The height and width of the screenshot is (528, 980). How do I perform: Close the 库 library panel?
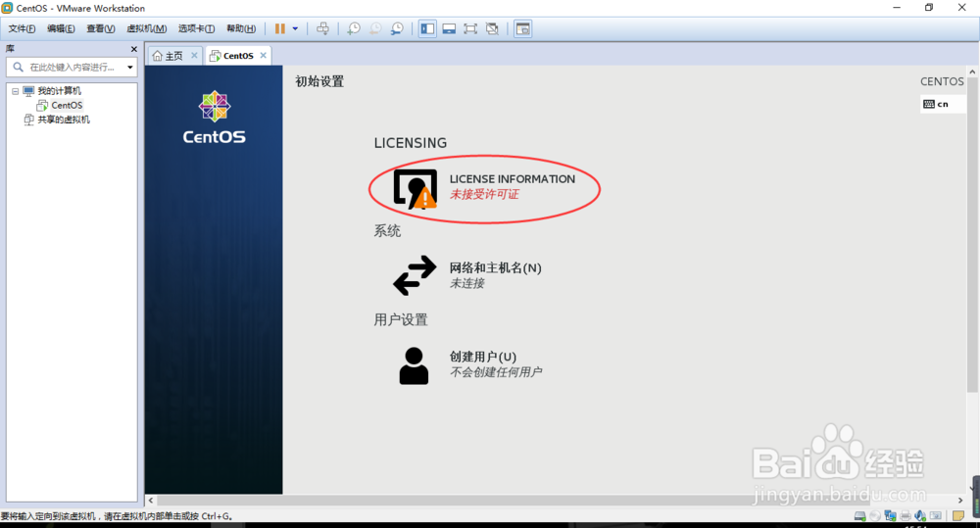(x=133, y=49)
